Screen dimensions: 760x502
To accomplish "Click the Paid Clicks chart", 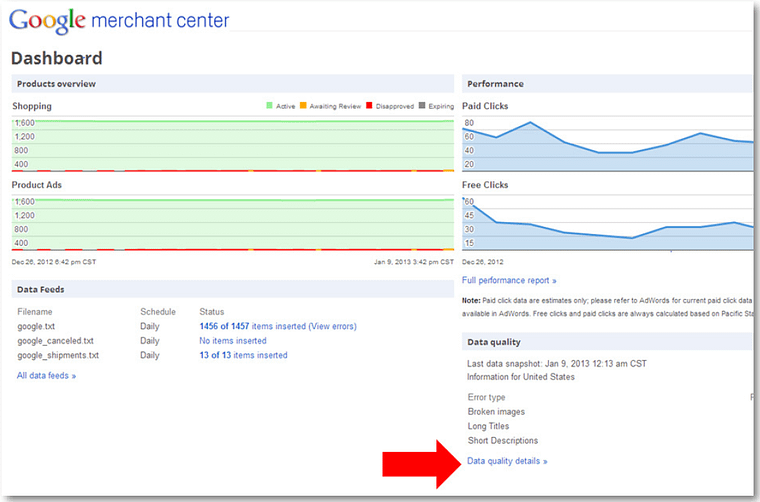I will pos(608,144).
